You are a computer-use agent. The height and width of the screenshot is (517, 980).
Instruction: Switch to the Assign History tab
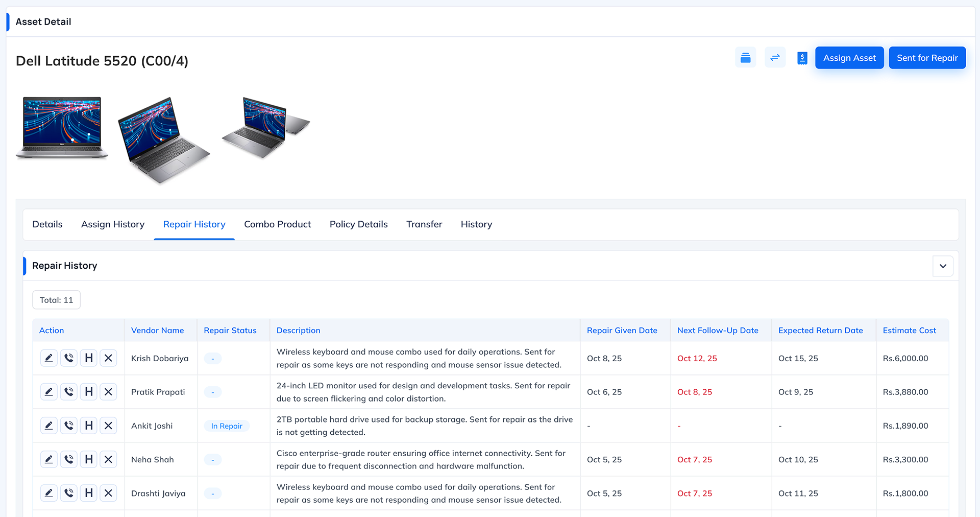[113, 224]
